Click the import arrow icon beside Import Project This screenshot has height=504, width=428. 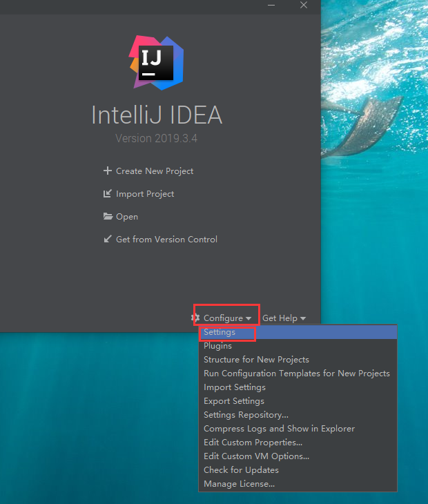click(x=107, y=193)
